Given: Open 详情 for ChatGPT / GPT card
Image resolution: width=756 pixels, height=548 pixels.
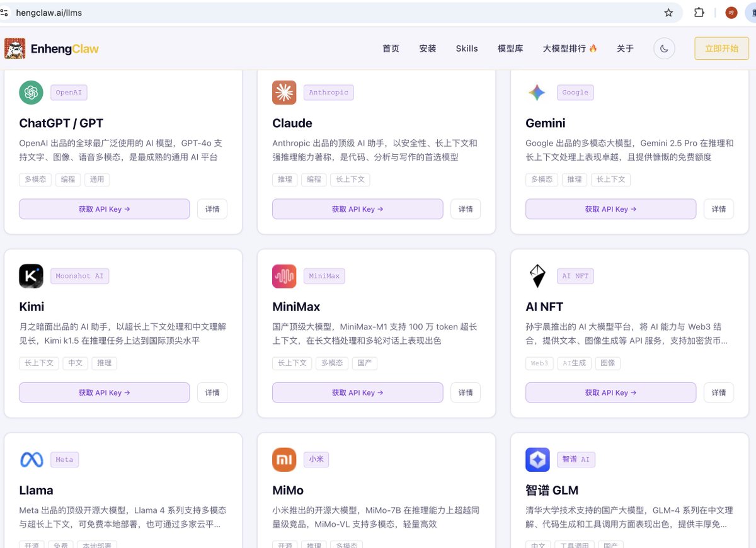Looking at the screenshot, I should 212,209.
